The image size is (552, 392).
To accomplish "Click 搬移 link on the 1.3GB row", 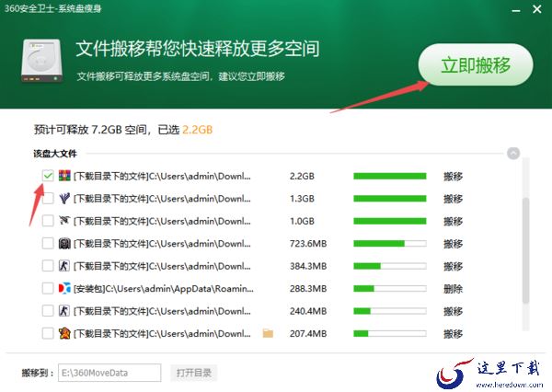I will pyautogui.click(x=453, y=199).
